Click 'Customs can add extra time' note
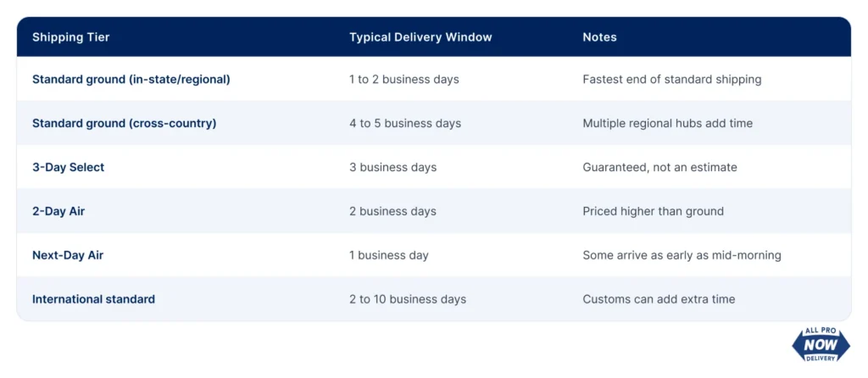868x378 pixels. coord(659,299)
